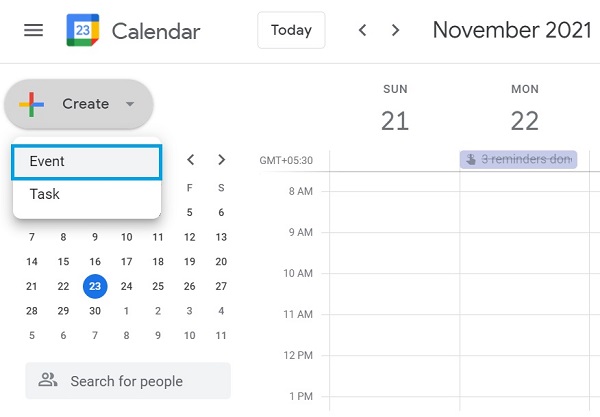The image size is (600, 417).
Task: Go to next week with top arrow
Action: point(396,30)
